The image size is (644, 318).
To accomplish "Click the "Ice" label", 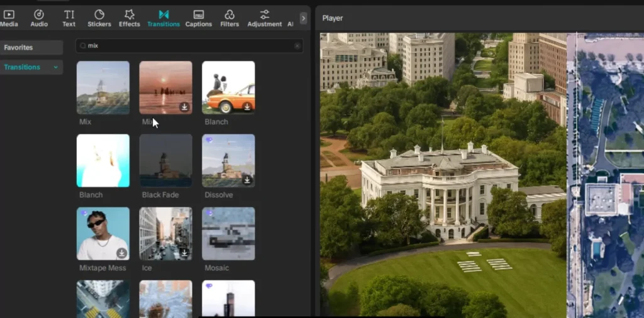I will pos(147,268).
